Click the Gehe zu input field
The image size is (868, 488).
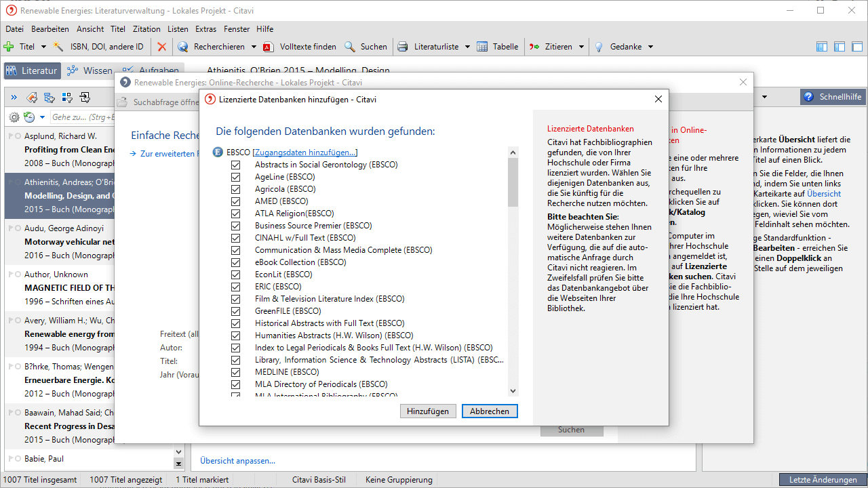[x=81, y=117]
